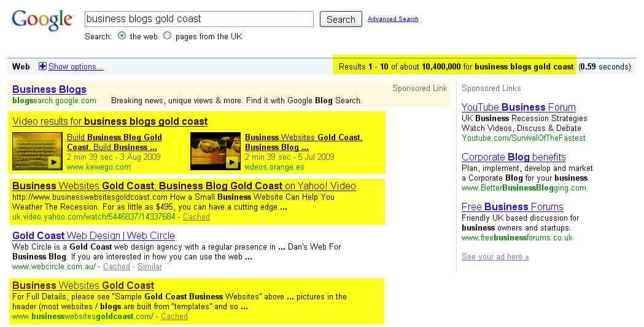Click 'blogsearch.google.com' URL text
Viewport: 644px width, 327px height.
tap(54, 100)
